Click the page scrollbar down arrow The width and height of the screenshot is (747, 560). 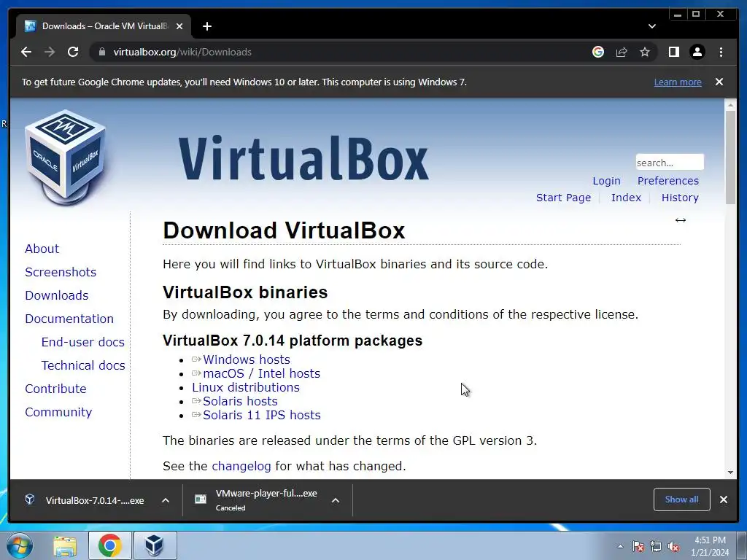pyautogui.click(x=730, y=472)
